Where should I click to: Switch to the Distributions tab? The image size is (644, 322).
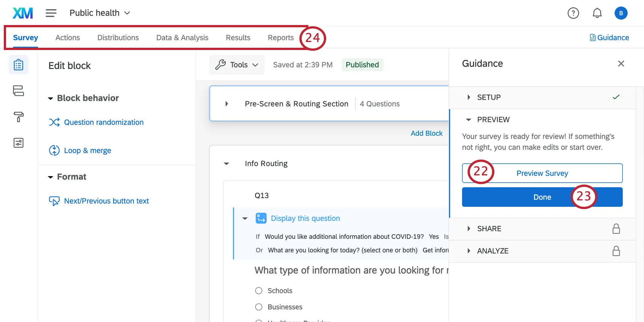point(118,38)
